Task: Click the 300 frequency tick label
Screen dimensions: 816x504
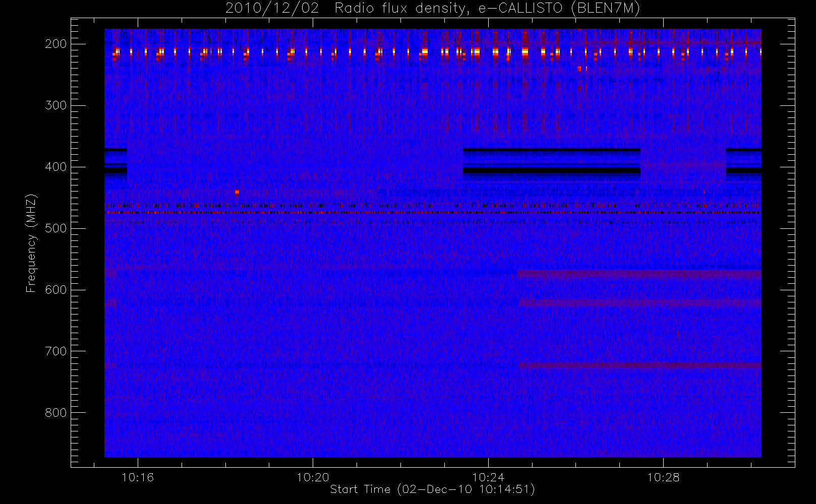Action: [x=56, y=105]
